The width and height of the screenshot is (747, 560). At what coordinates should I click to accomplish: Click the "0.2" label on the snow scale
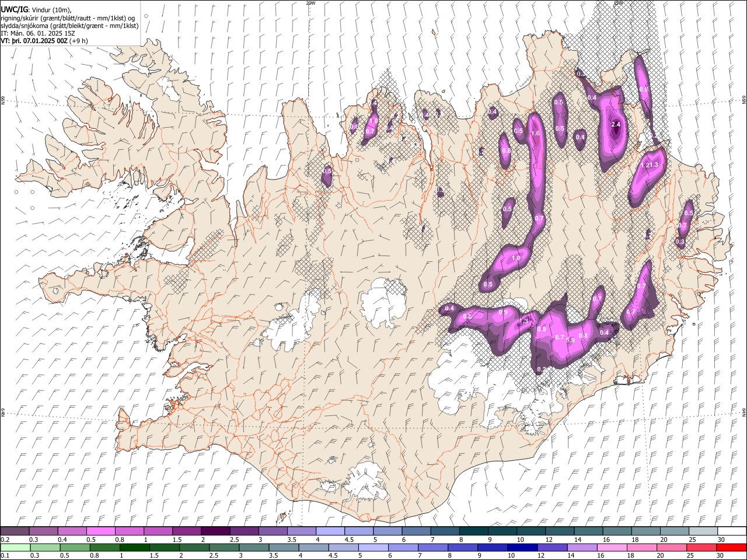(x=5, y=540)
